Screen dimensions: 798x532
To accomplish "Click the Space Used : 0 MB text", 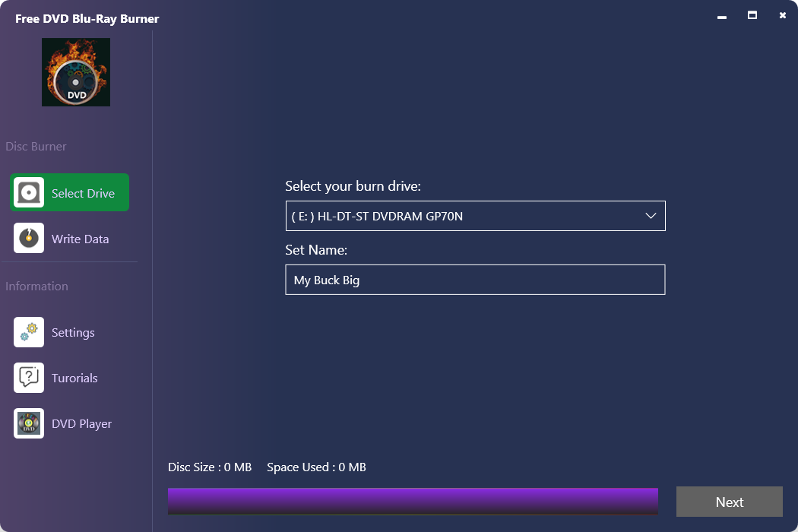I will point(316,467).
